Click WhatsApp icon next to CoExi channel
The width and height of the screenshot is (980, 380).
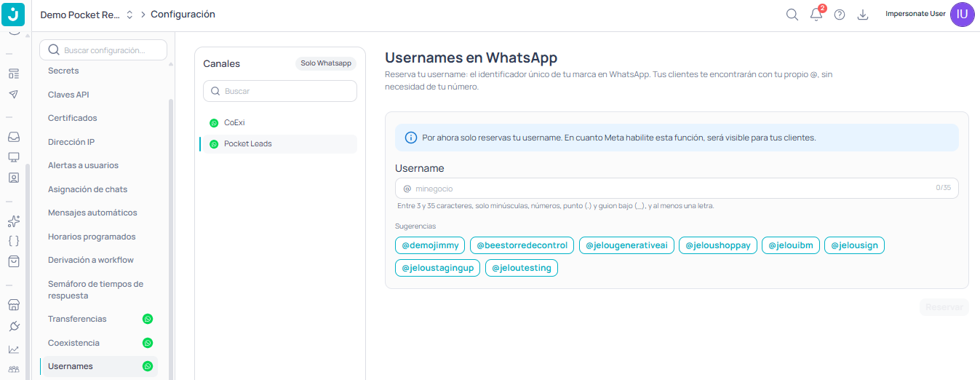(214, 123)
